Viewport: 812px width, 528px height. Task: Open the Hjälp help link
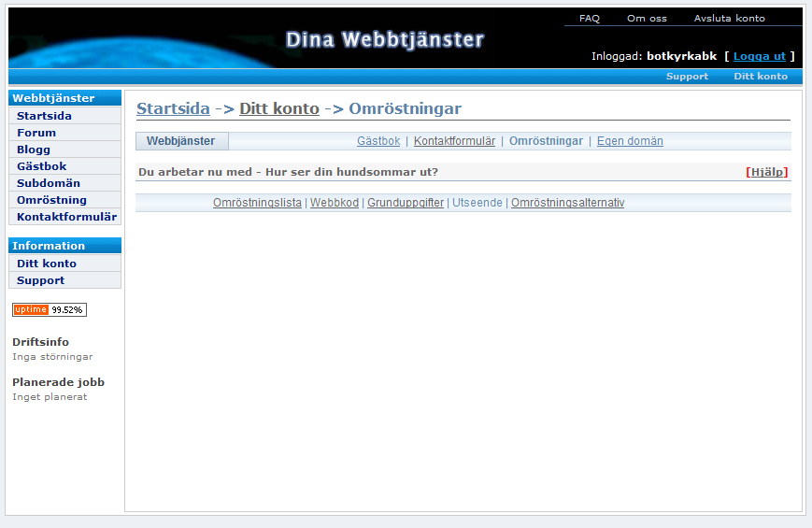pyautogui.click(x=766, y=172)
